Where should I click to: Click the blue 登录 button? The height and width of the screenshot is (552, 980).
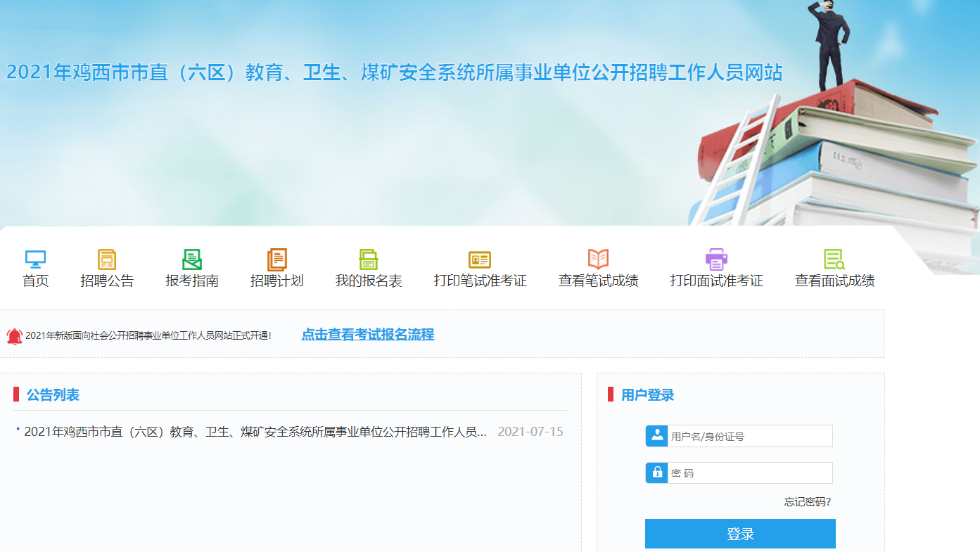click(x=740, y=534)
